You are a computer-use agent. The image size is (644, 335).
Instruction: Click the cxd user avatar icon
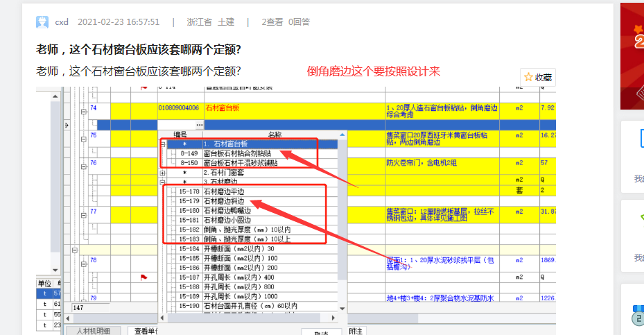coord(42,22)
